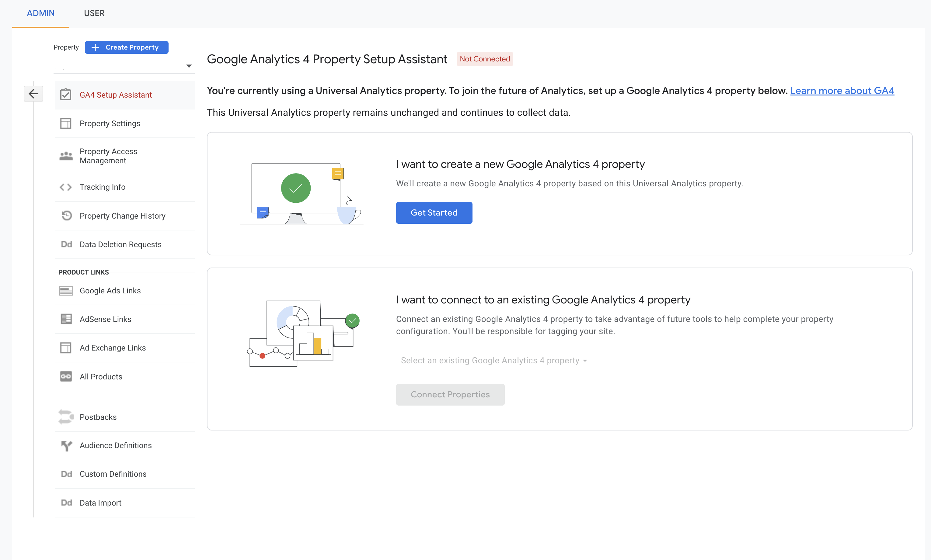931x560 pixels.
Task: Click the Property Change History clock icon
Action: point(66,216)
